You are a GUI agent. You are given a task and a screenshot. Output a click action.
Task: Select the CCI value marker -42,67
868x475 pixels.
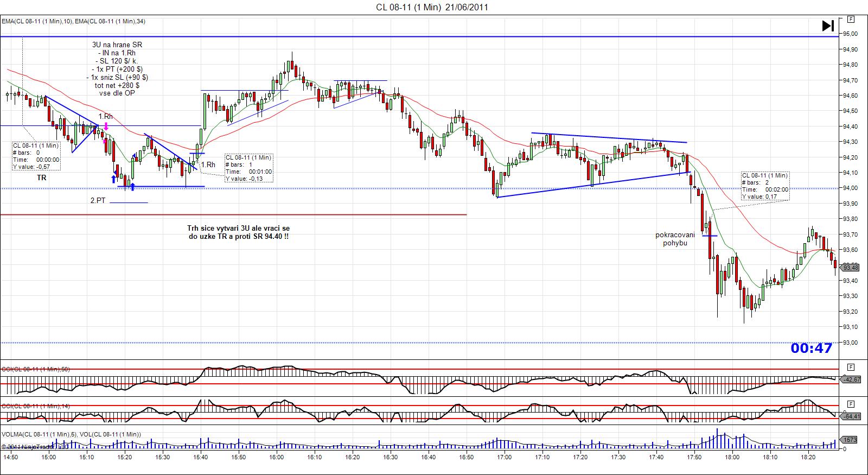[x=852, y=379]
